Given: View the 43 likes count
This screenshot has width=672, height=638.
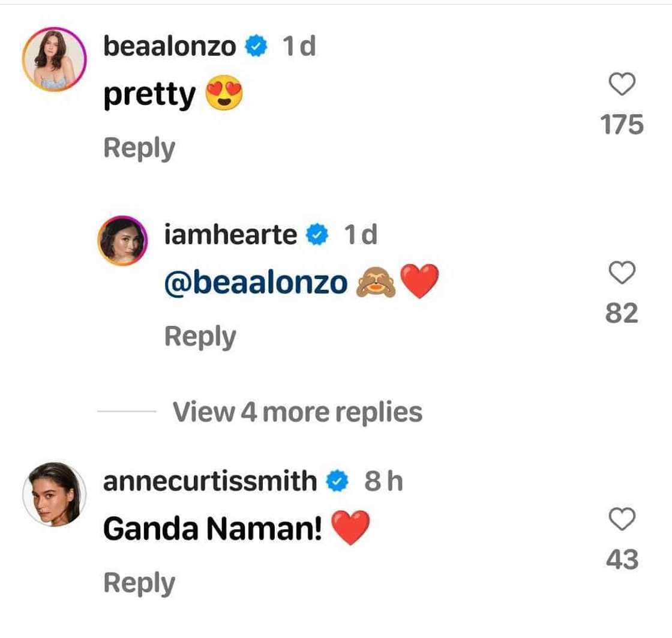Looking at the screenshot, I should click(x=622, y=559).
